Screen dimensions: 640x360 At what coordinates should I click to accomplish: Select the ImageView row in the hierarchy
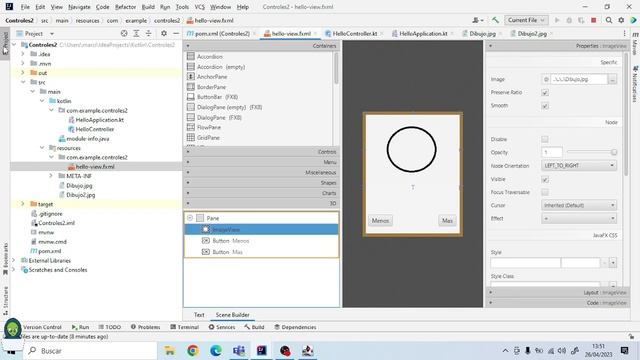tap(261, 229)
